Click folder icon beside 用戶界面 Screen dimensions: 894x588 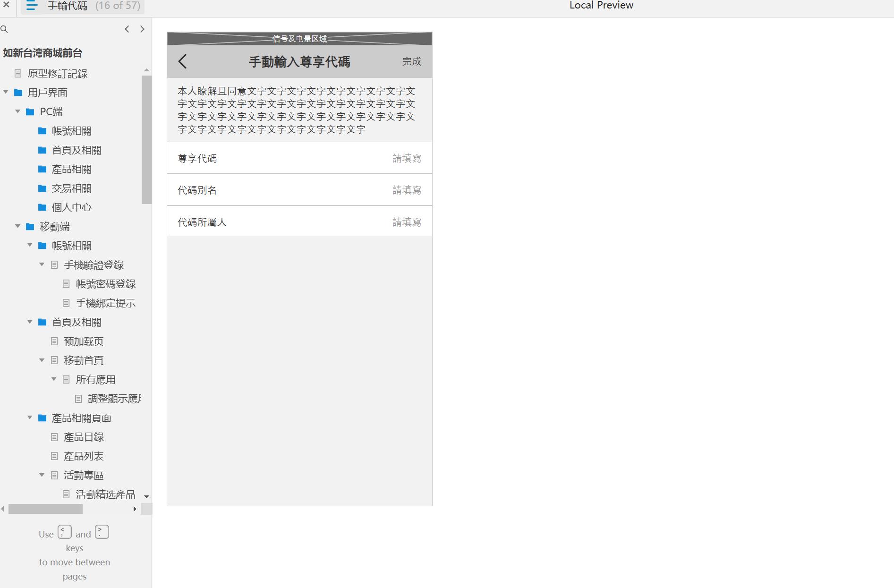coord(18,93)
